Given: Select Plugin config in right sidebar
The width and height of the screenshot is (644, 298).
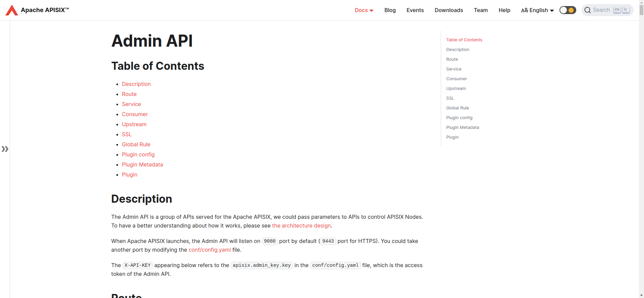Looking at the screenshot, I should tap(459, 117).
